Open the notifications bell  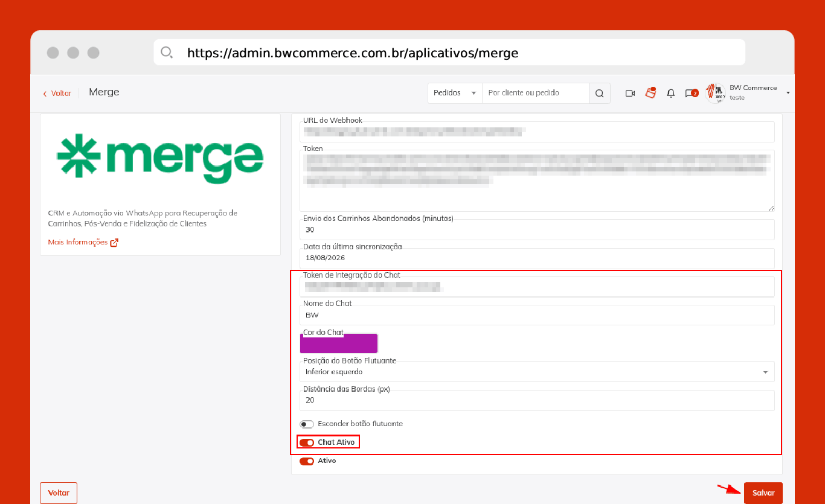670,93
